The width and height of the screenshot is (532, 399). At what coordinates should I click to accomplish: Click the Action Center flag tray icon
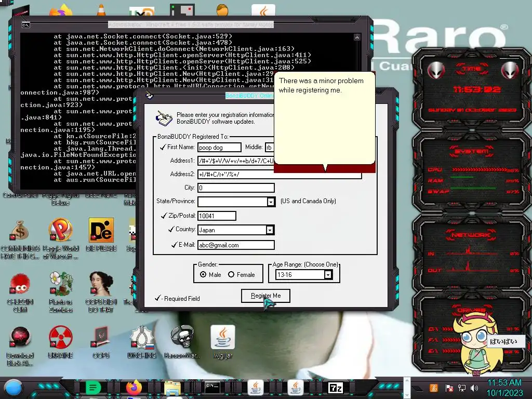tap(449, 388)
